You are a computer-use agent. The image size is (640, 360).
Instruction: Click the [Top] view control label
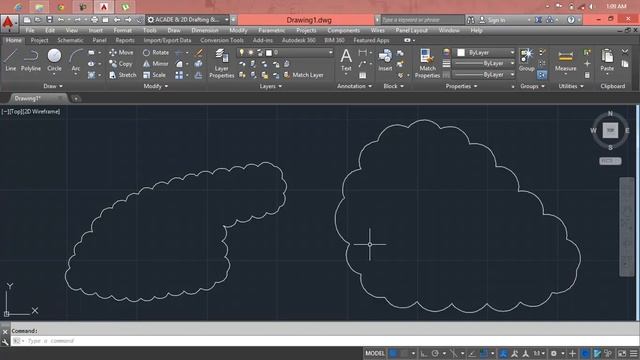17,111
